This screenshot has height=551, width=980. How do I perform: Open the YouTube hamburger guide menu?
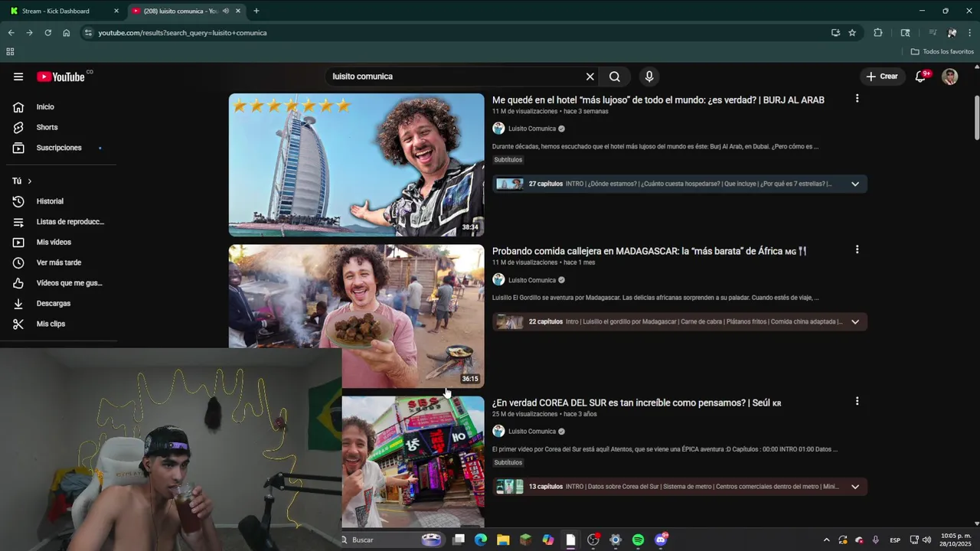click(18, 77)
